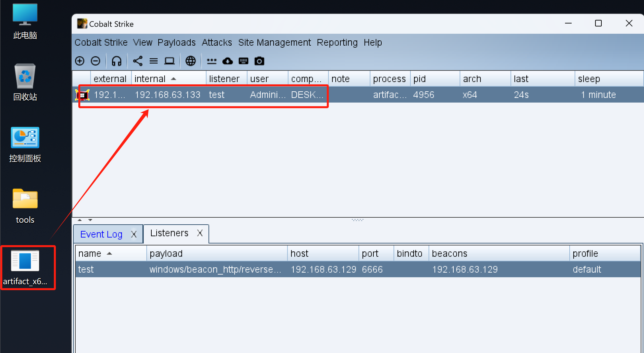This screenshot has height=353, width=644.
Task: Sort sessions by sleep column
Action: click(x=609, y=79)
